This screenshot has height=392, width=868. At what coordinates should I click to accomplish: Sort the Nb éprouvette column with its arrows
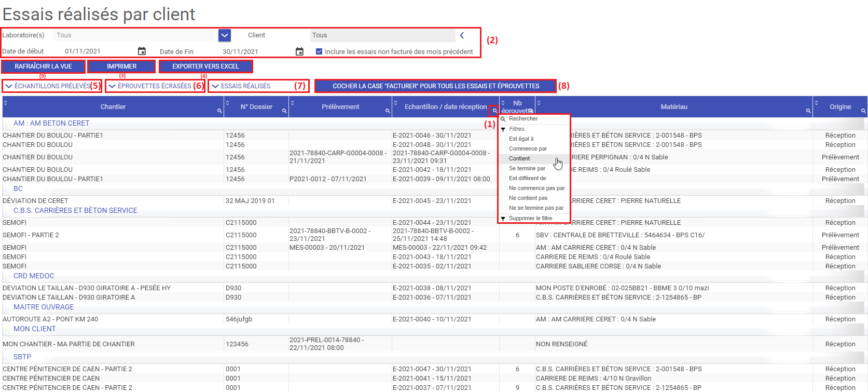tap(503, 103)
